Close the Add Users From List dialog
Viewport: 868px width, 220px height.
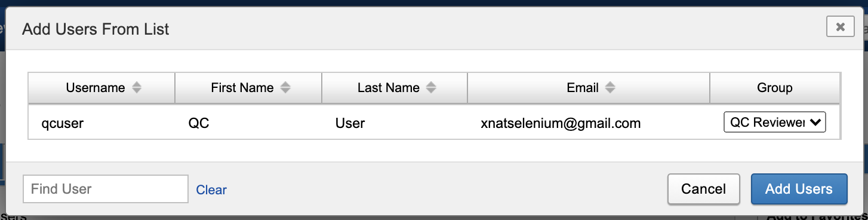tap(840, 26)
